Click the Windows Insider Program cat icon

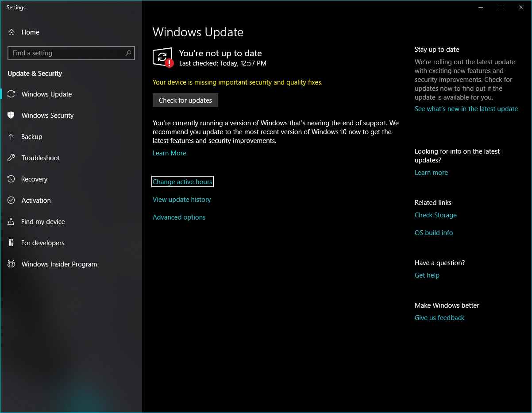click(12, 264)
